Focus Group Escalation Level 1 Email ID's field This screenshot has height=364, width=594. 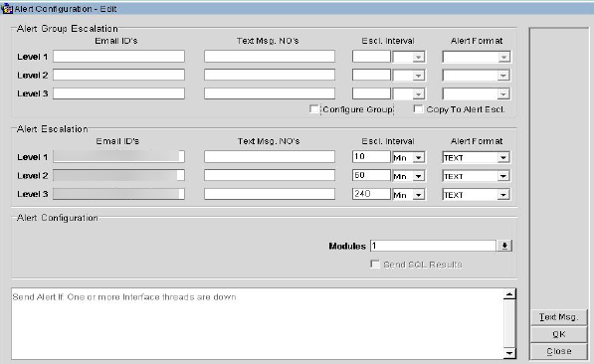119,57
